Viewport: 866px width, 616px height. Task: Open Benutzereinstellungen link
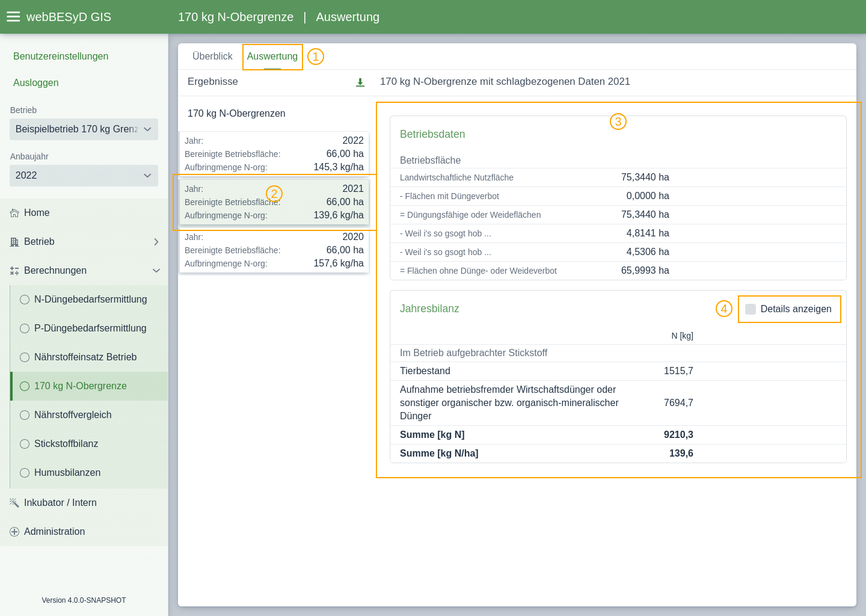click(61, 56)
